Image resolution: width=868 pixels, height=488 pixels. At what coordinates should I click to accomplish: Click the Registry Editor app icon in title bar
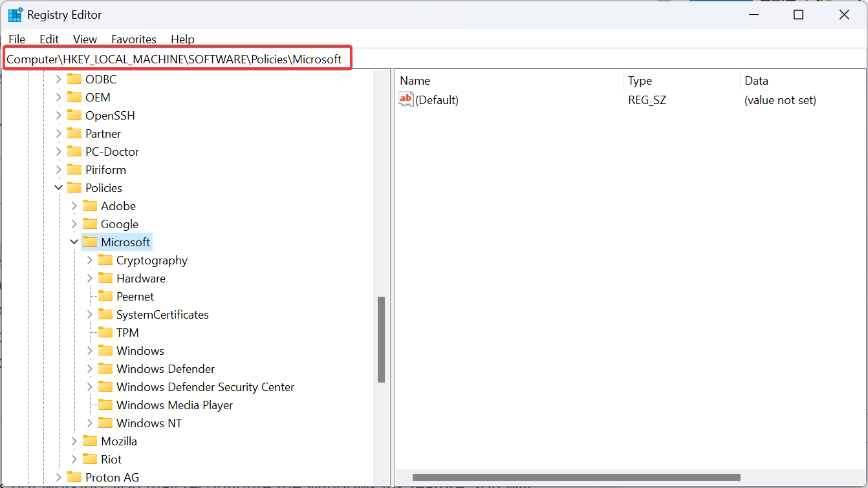point(15,15)
